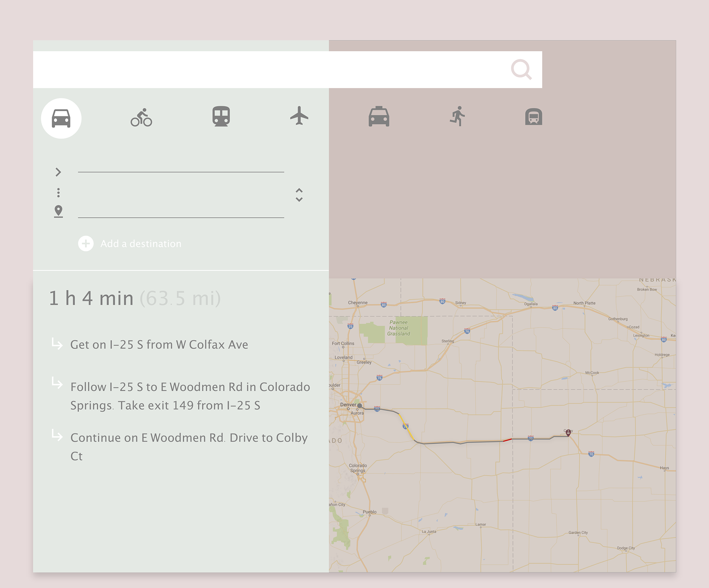Click the plus circle to add stop
The height and width of the screenshot is (588, 709).
point(86,243)
